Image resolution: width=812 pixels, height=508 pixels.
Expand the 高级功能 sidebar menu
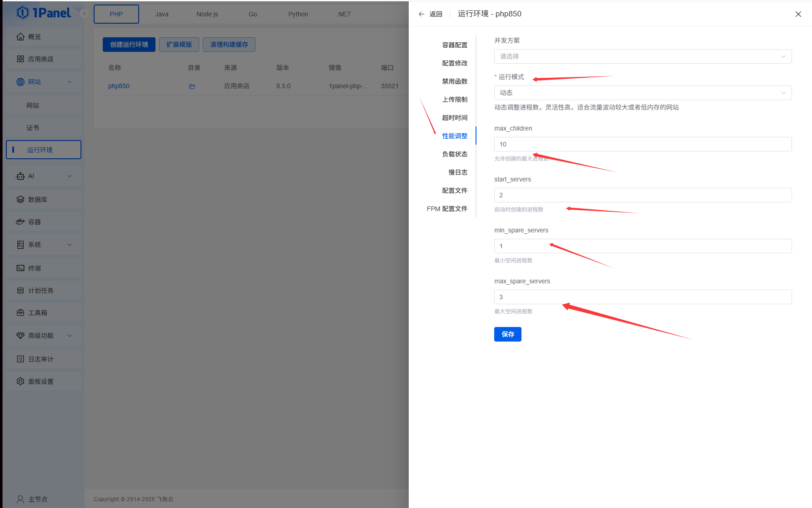70,336
